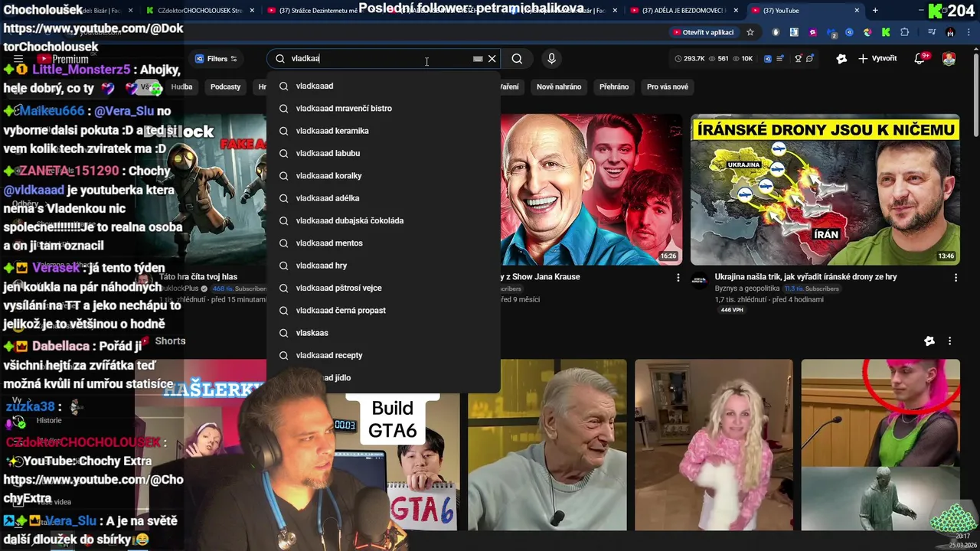
Task: Select suggestion vladkaaad keramika
Action: [383, 131]
